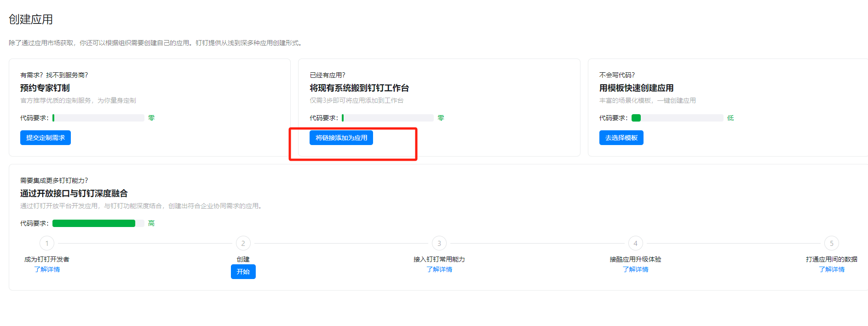Open 了解详情 under 接入钉钉常用能力
This screenshot has width=868, height=326.
pos(439,269)
